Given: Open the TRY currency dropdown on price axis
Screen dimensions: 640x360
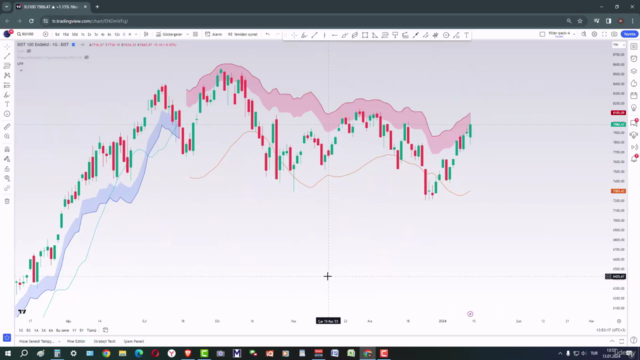Looking at the screenshot, I should click(619, 44).
